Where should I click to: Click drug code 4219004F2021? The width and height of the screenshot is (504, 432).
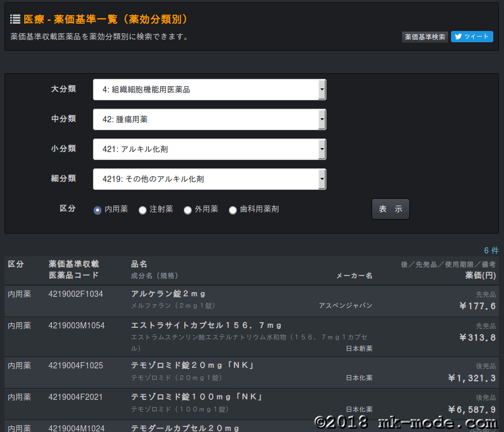[76, 397]
